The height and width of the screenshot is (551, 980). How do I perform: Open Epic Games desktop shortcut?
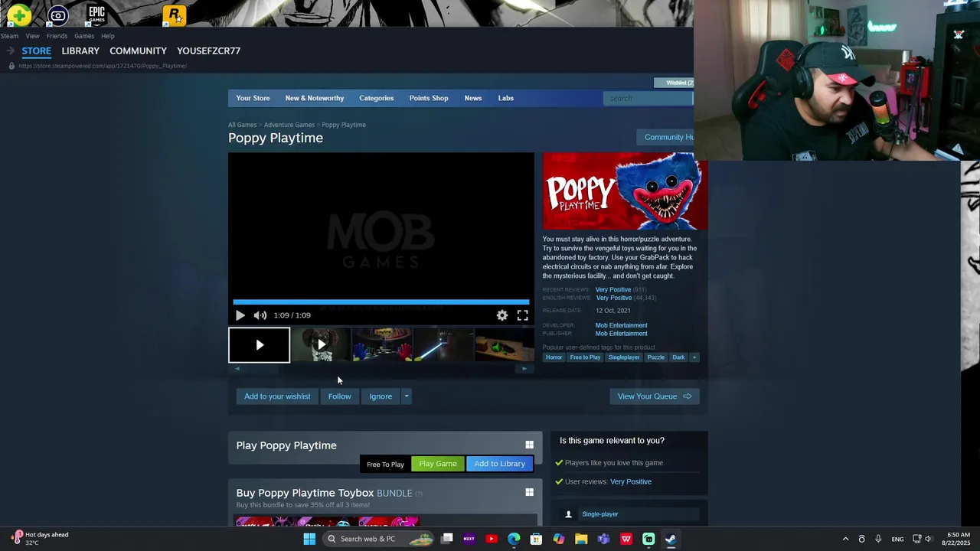coord(96,15)
